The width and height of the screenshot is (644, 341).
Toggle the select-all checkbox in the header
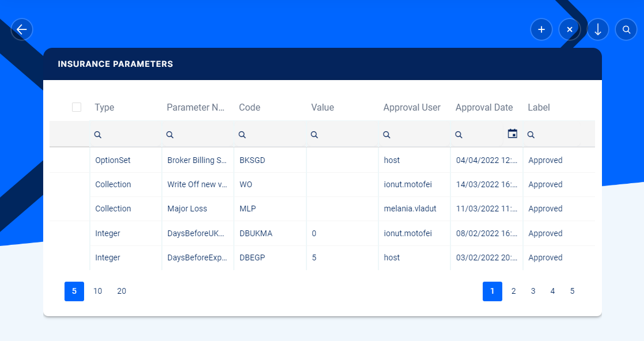(77, 107)
